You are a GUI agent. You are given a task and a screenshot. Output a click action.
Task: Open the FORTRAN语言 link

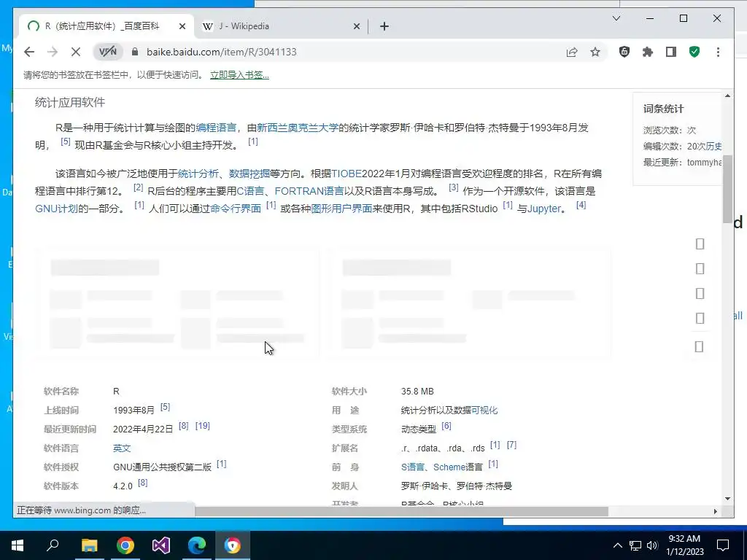pyautogui.click(x=309, y=191)
